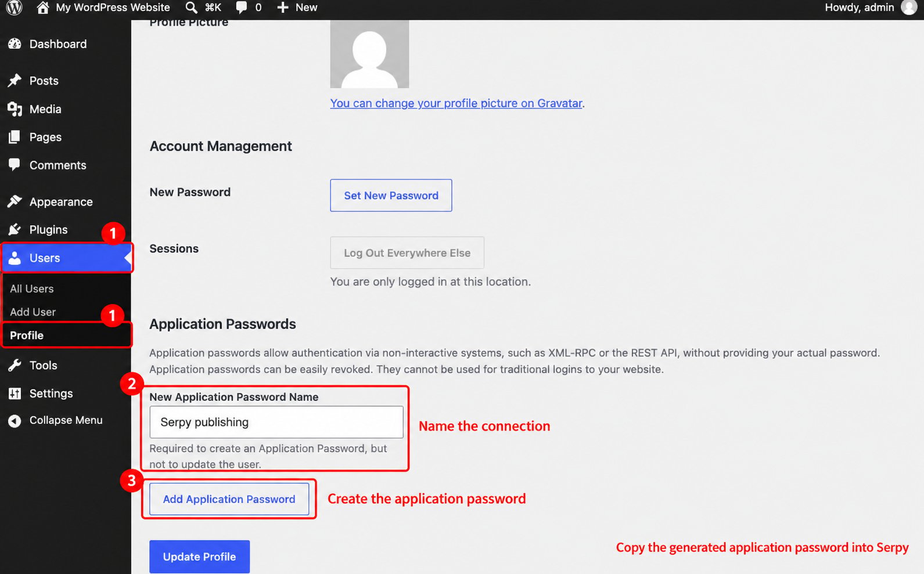
Task: Click the Set New Password button
Action: coord(391,196)
